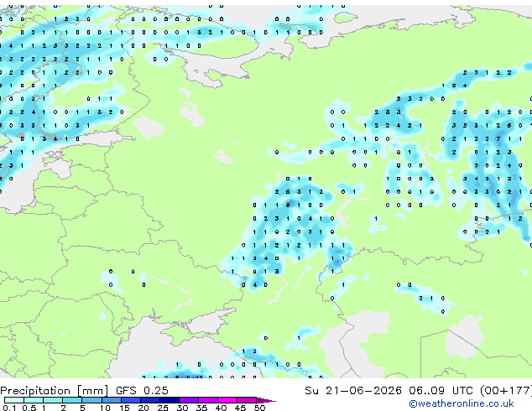
Task: Click the '(00+177)' forecast offset text
Action: (506, 390)
